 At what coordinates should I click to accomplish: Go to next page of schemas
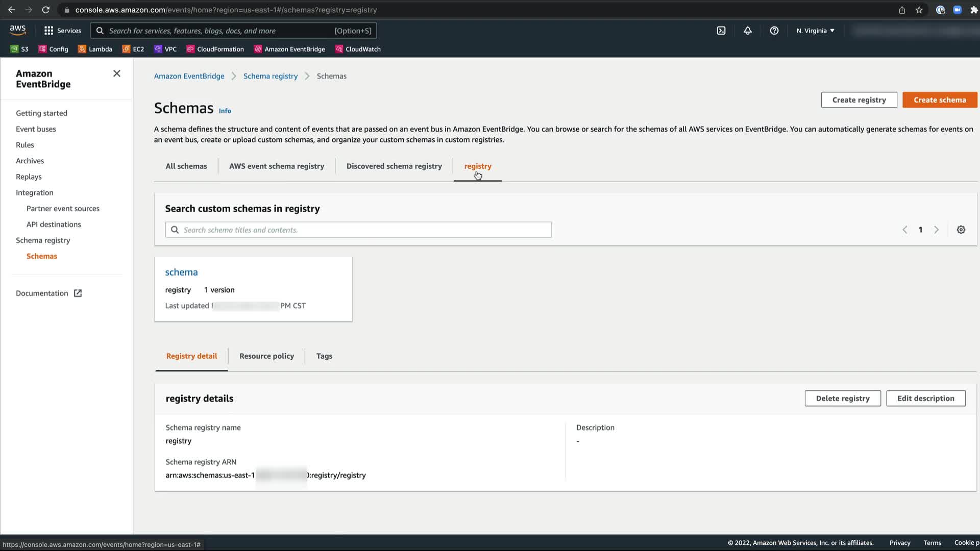(x=936, y=230)
